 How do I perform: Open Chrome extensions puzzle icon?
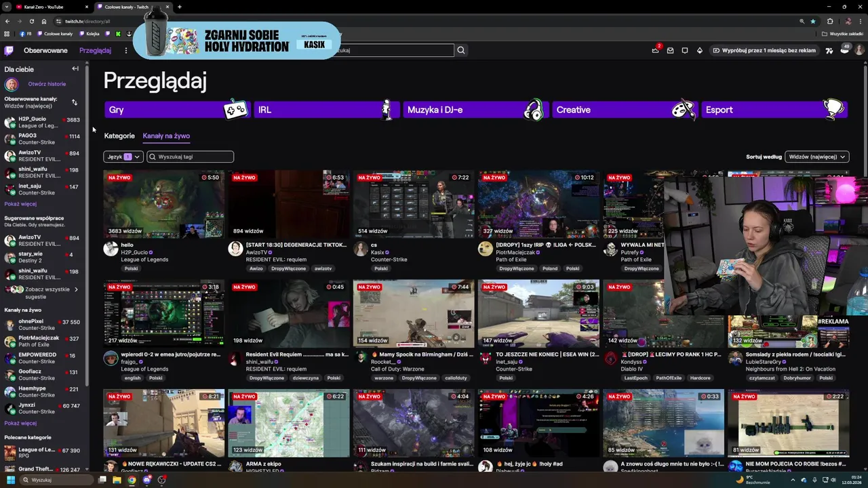pyautogui.click(x=830, y=21)
